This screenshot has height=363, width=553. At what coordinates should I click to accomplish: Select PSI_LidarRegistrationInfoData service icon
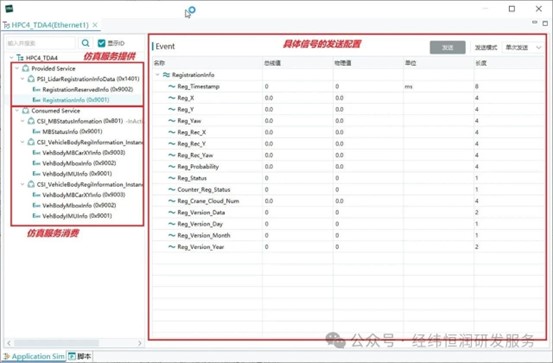(31, 79)
